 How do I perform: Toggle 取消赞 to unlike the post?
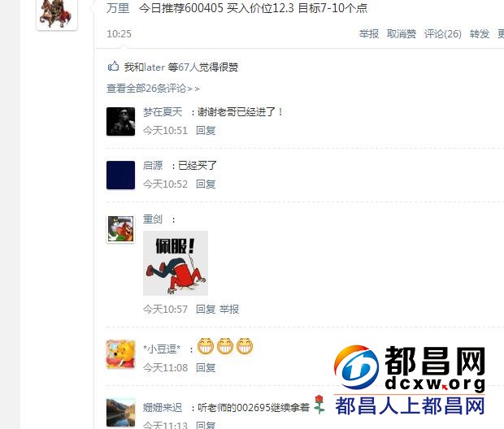pyautogui.click(x=402, y=34)
